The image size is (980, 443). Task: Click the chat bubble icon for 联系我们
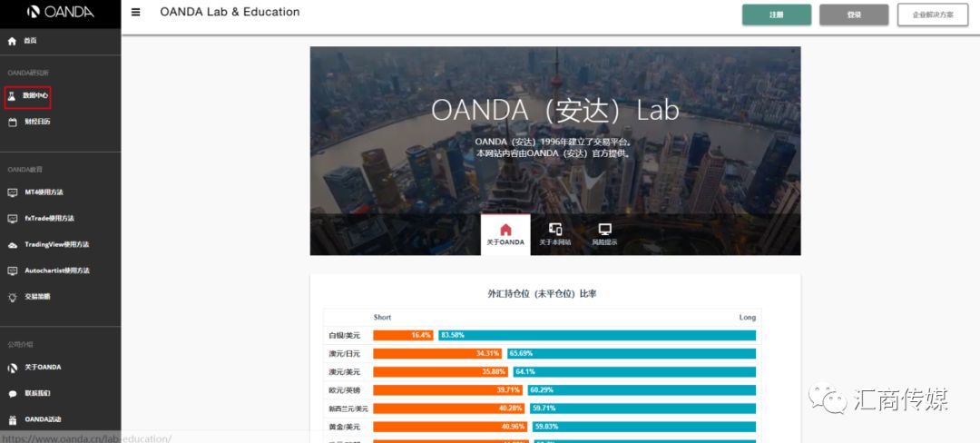click(x=13, y=394)
